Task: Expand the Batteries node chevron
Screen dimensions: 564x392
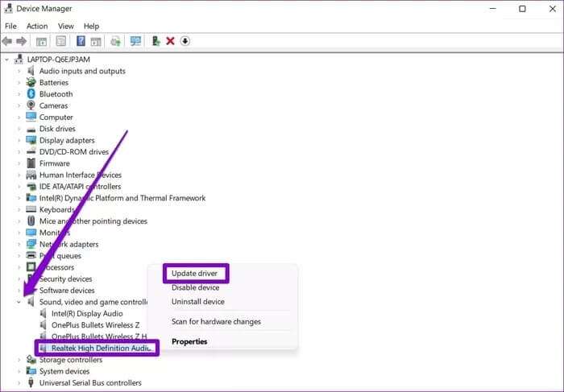Action: tap(19, 83)
